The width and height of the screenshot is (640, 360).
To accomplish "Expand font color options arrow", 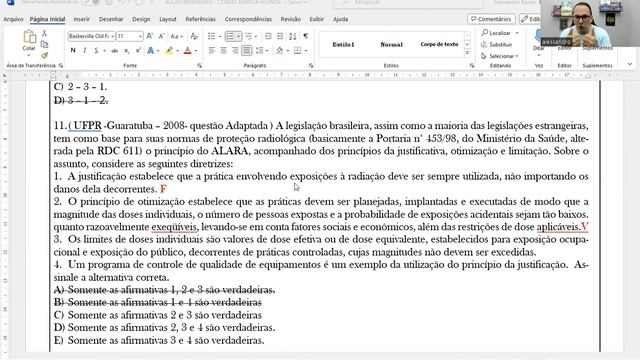I will [x=196, y=51].
